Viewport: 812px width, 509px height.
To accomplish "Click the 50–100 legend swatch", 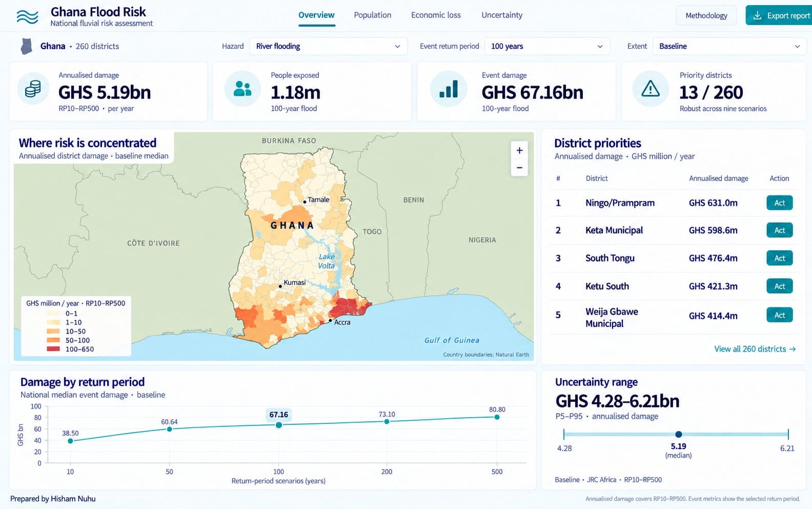I will coord(53,340).
